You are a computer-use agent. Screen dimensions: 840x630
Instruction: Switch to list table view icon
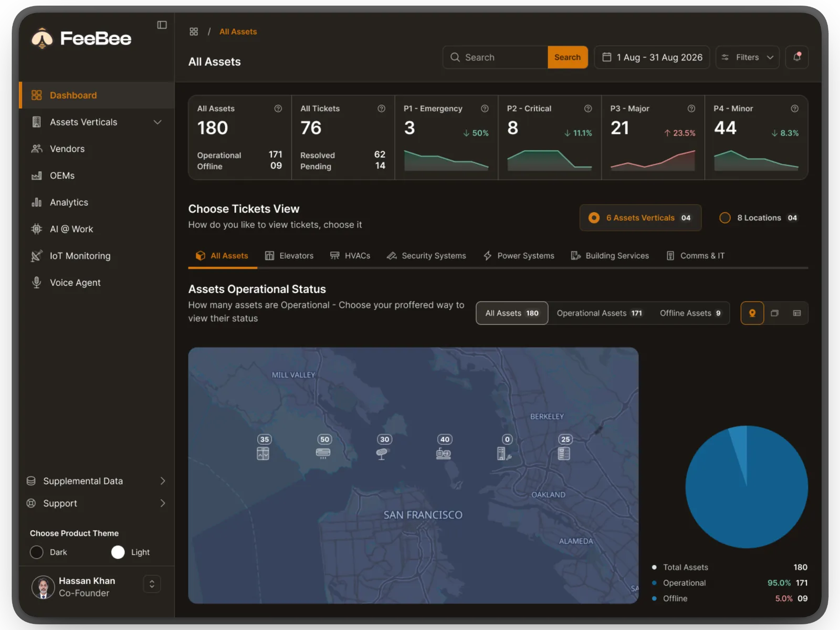click(x=797, y=313)
